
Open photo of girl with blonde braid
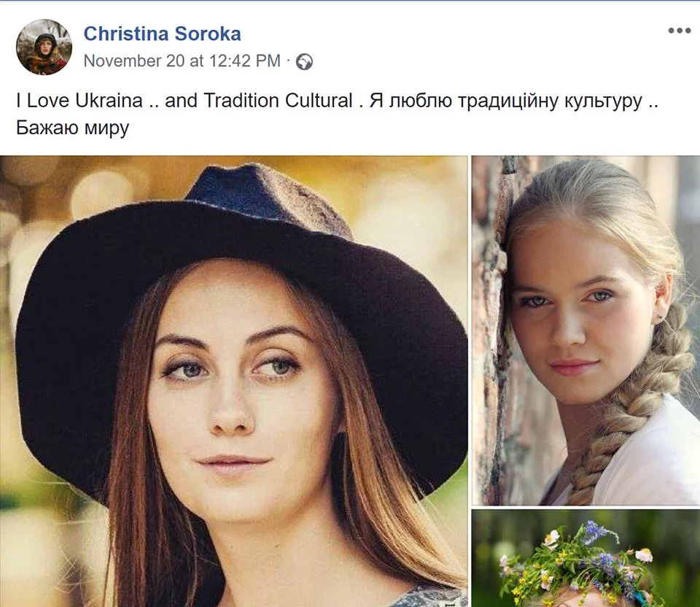[x=586, y=330]
